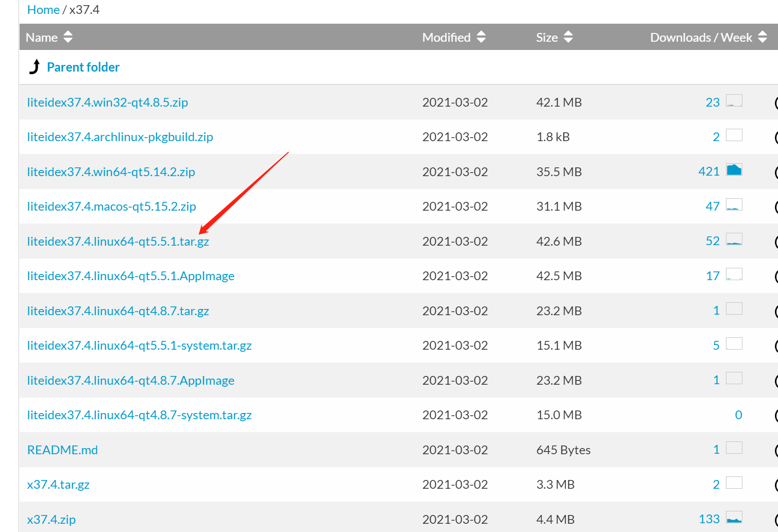
Task: Download liteidex37.4.win64-qt5.14.2.zip
Action: (111, 171)
